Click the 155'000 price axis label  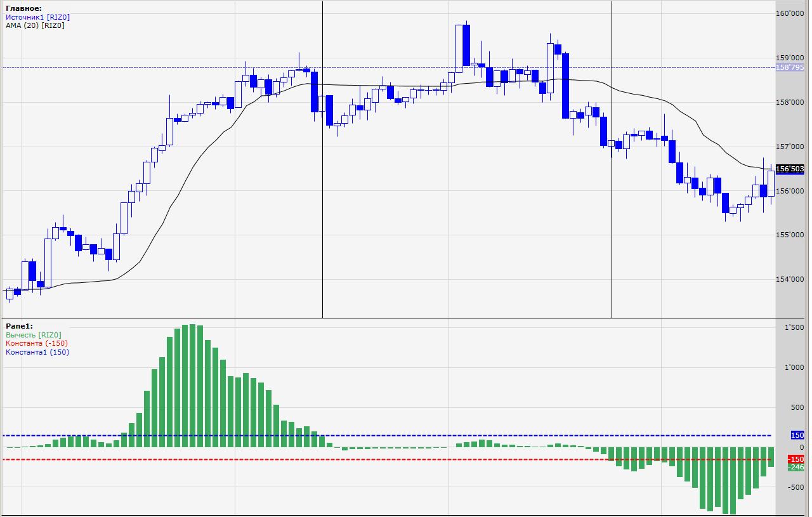(791, 235)
